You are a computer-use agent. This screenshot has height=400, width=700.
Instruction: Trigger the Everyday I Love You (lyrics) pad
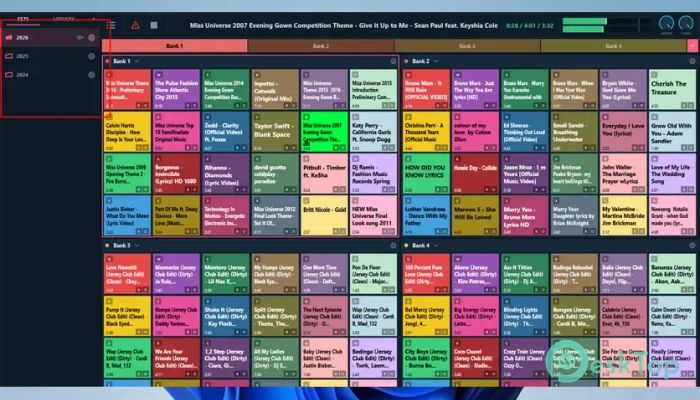623,132
